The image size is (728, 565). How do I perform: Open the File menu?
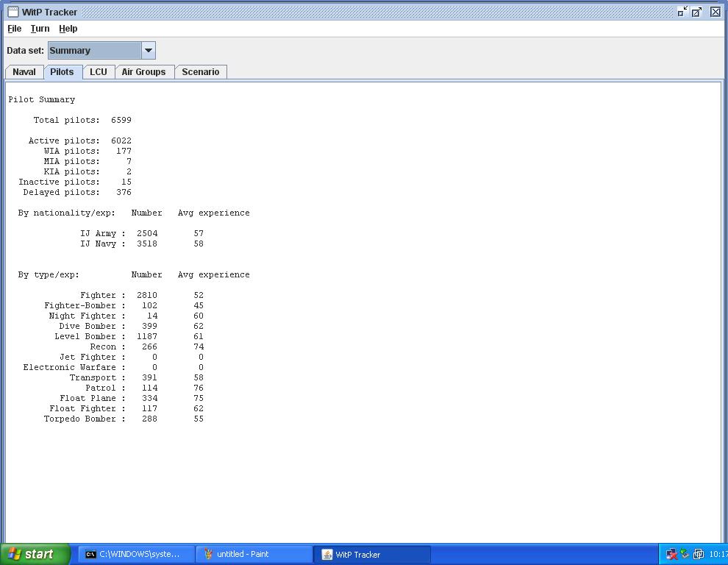tap(15, 29)
